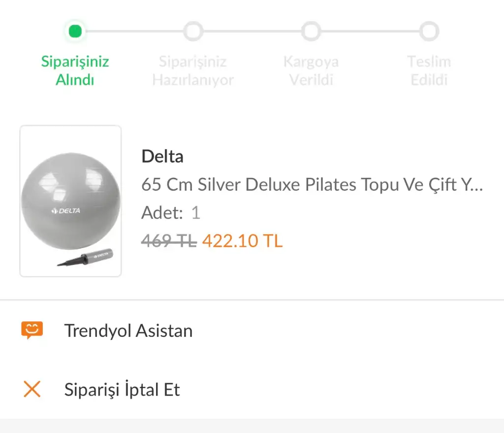Click the order progress tracker line
The width and height of the screenshot is (504, 433).
[x=252, y=31]
